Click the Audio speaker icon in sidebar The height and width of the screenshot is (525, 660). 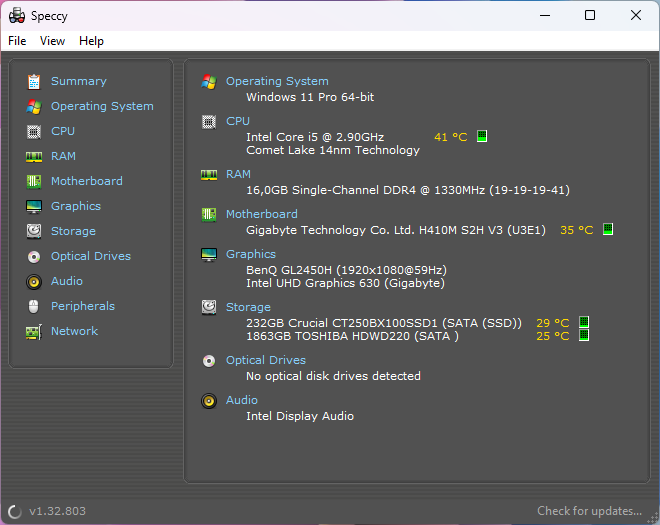[x=34, y=281]
